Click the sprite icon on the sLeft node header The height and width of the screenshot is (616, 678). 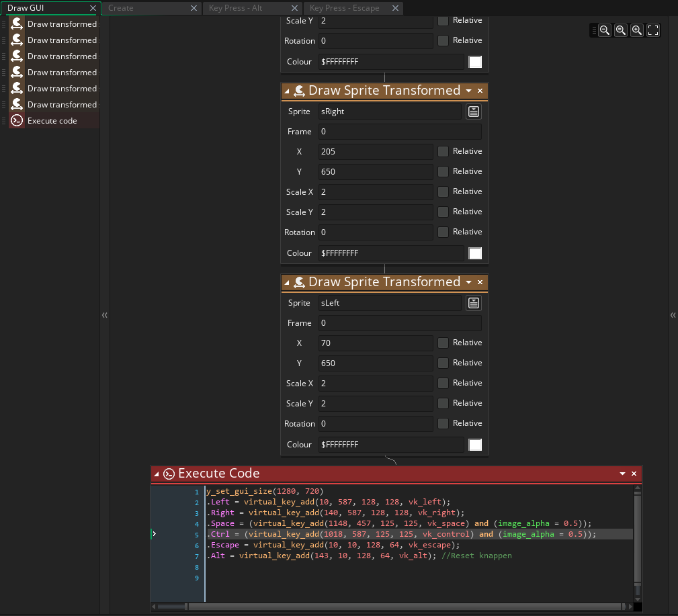[x=299, y=282]
